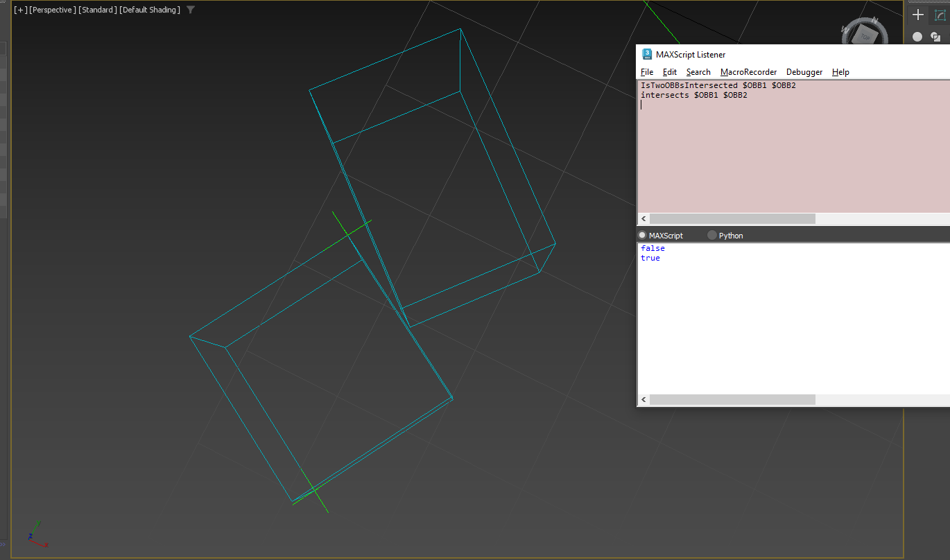Select the MAXScript radio button

pyautogui.click(x=642, y=235)
